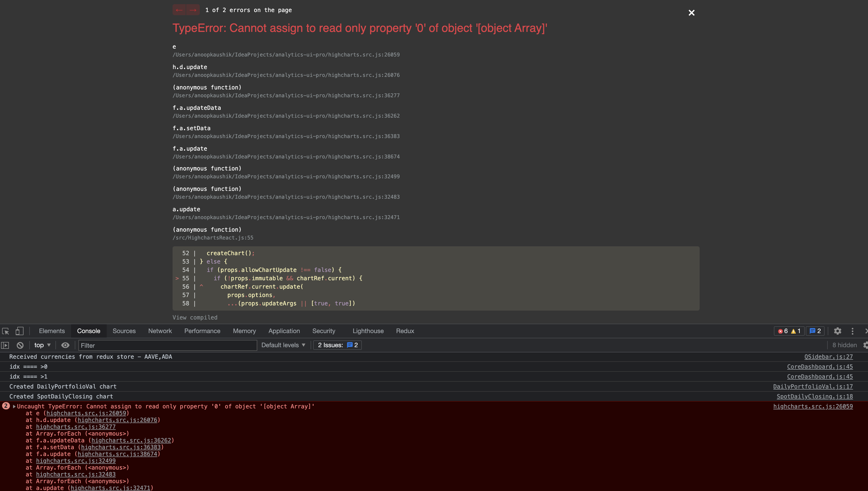
Task: Open CoreDashboard.js:45 link for 'idx ==== >0'
Action: click(820, 367)
